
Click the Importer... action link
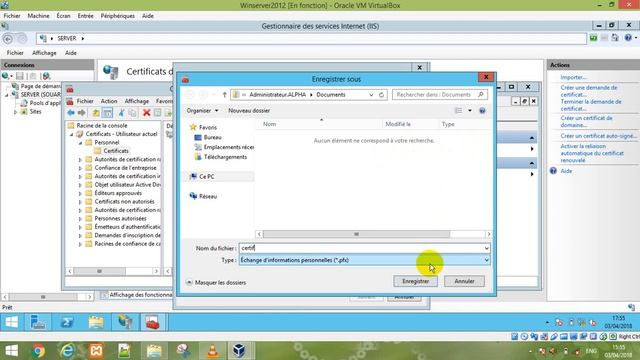[x=573, y=77]
